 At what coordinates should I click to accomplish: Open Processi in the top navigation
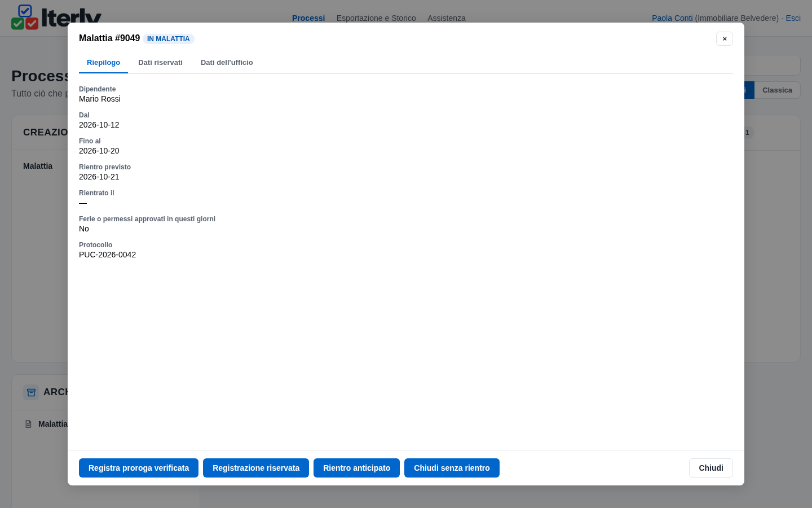point(308,18)
